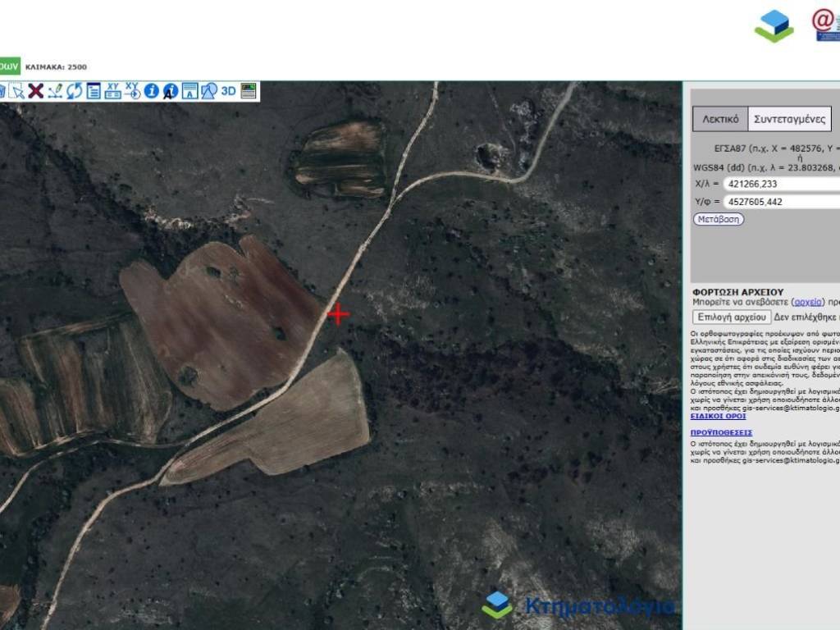Click the red X clear tool
This screenshot has width=840, height=630.
(35, 91)
